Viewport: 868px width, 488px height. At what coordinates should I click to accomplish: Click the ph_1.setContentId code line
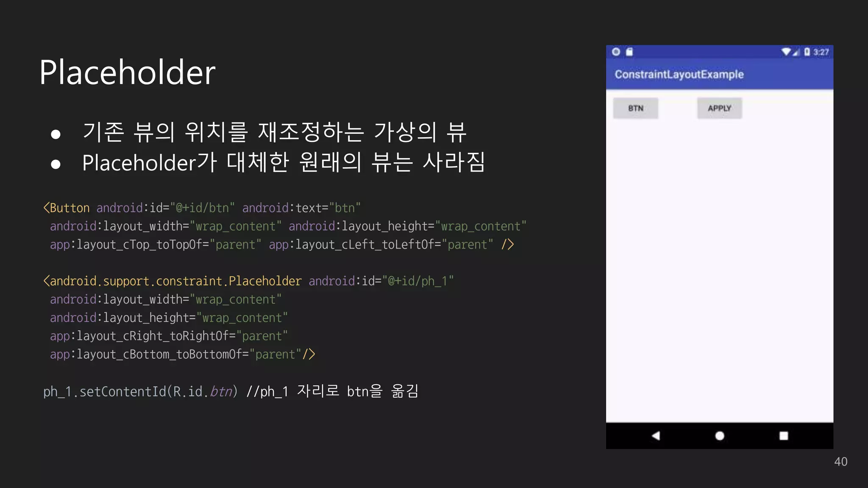[231, 391]
